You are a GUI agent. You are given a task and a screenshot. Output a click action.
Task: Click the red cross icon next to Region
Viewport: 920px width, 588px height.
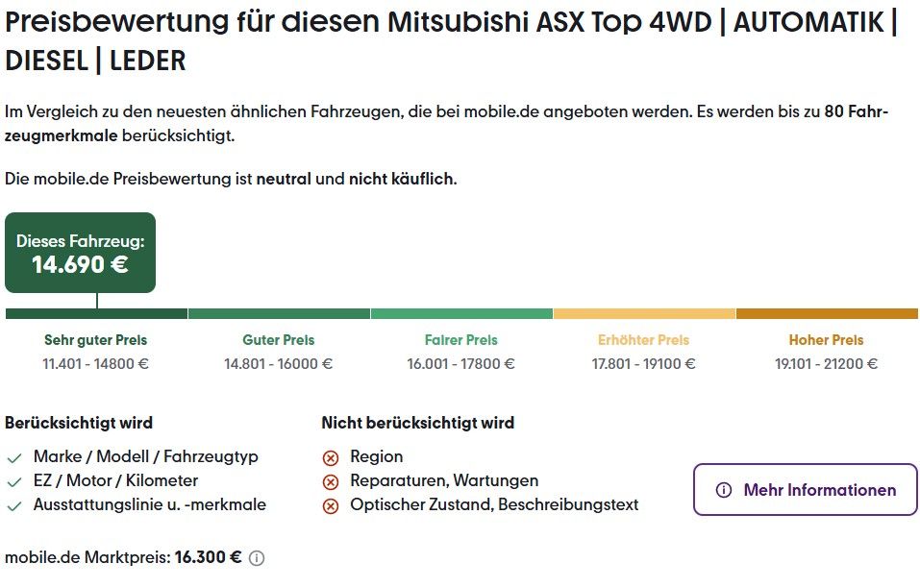coord(331,458)
